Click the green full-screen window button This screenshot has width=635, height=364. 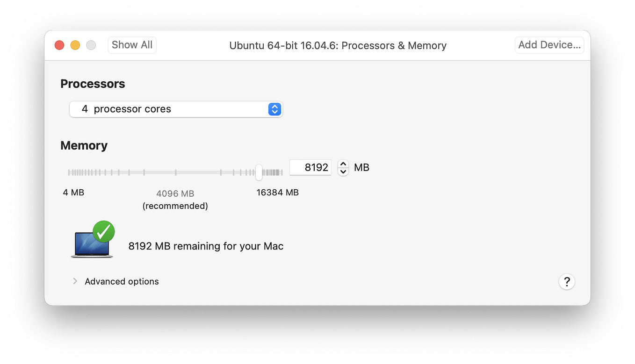click(91, 45)
